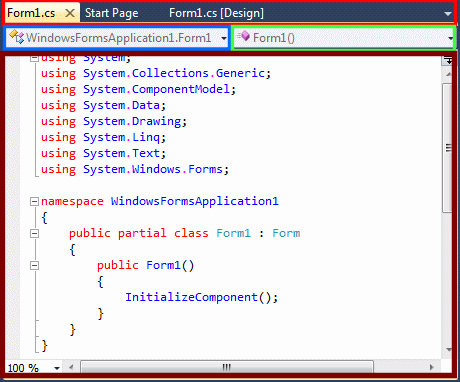
Task: Click on System.Drawing text
Action: coord(132,121)
